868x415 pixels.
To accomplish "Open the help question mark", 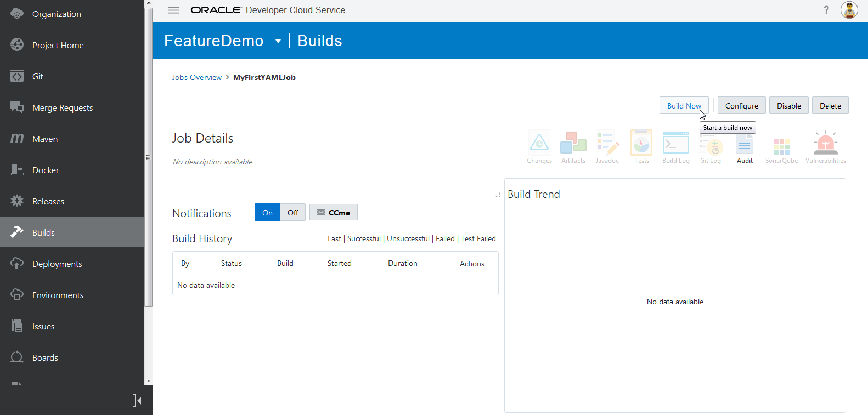I will (x=826, y=10).
